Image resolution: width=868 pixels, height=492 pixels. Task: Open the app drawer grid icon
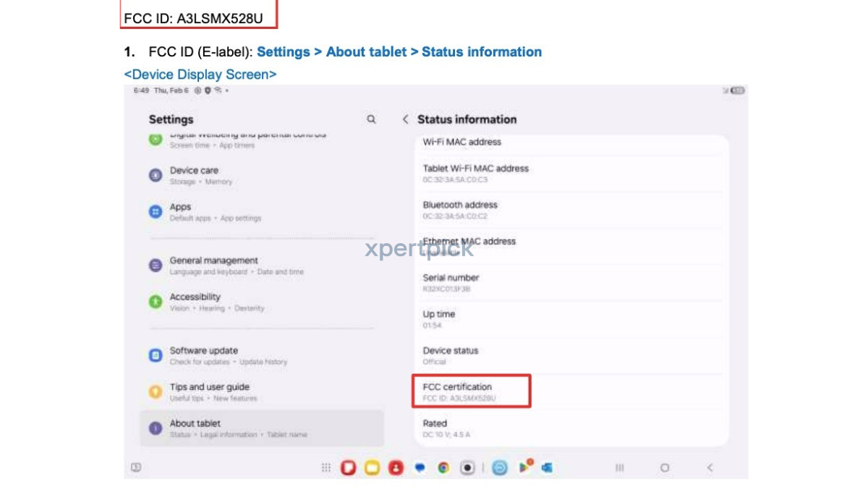(x=326, y=468)
